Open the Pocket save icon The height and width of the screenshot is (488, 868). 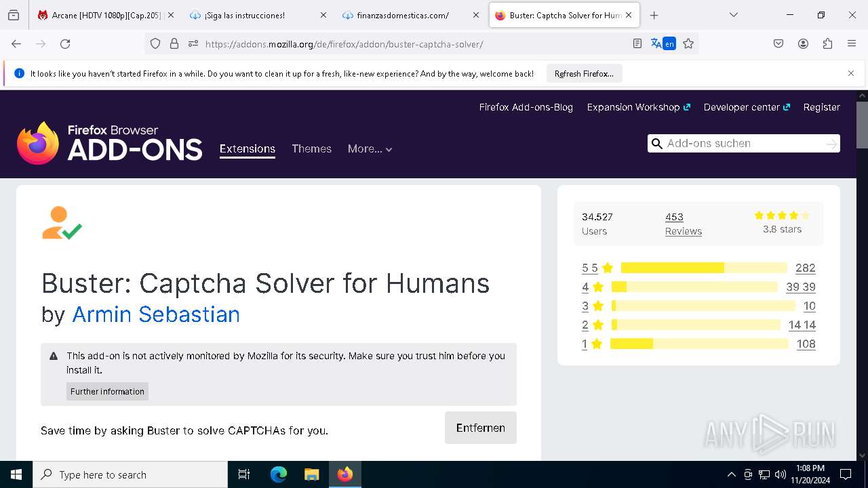point(778,44)
